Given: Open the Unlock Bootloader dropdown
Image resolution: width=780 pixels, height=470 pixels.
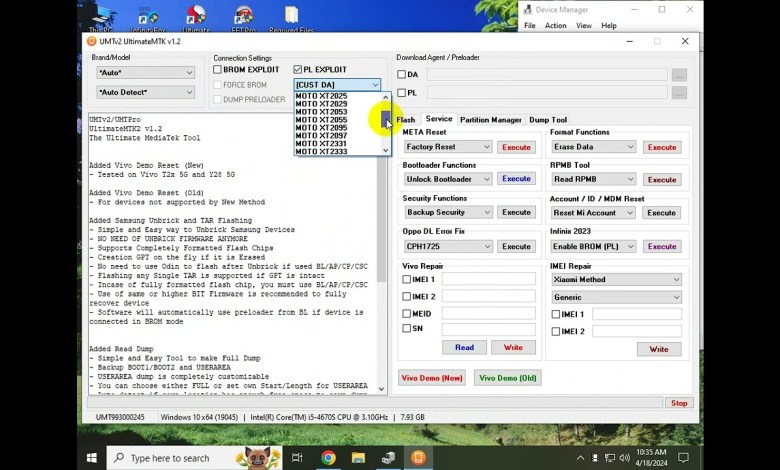Looking at the screenshot, I should (x=448, y=179).
